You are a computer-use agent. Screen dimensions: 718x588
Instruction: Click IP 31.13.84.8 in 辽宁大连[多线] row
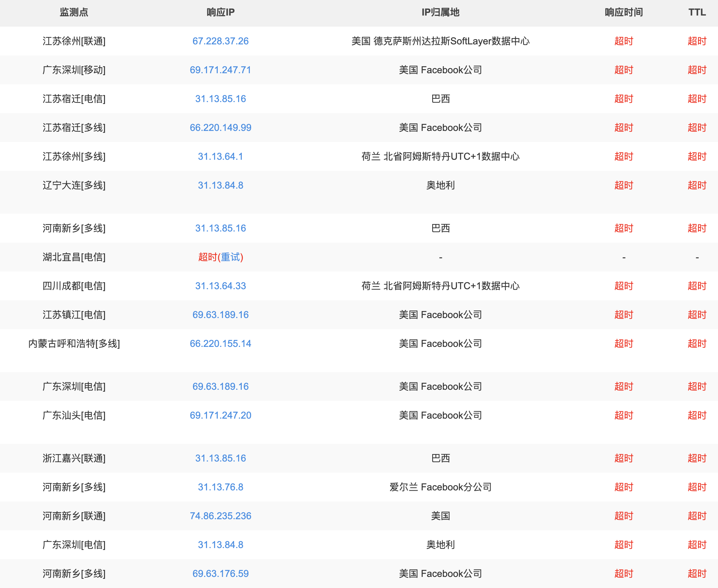click(x=220, y=185)
